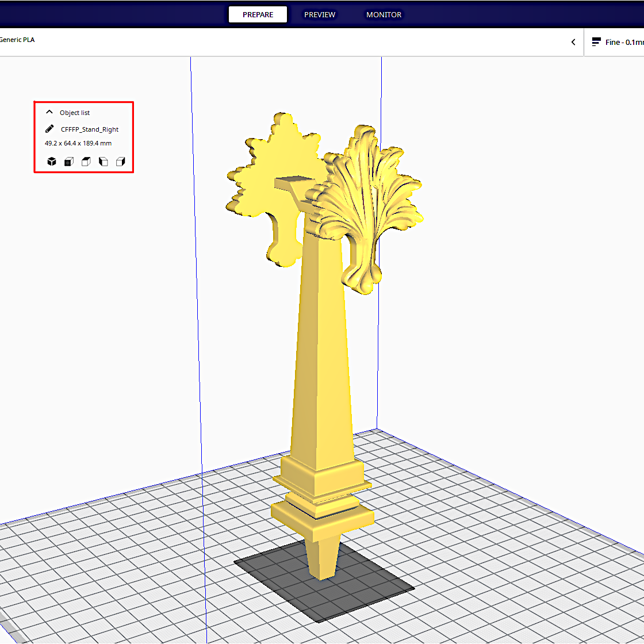The width and height of the screenshot is (644, 644).
Task: Click the 49.2 x 64.4 x 189.4 mm dimensions
Action: click(78, 143)
